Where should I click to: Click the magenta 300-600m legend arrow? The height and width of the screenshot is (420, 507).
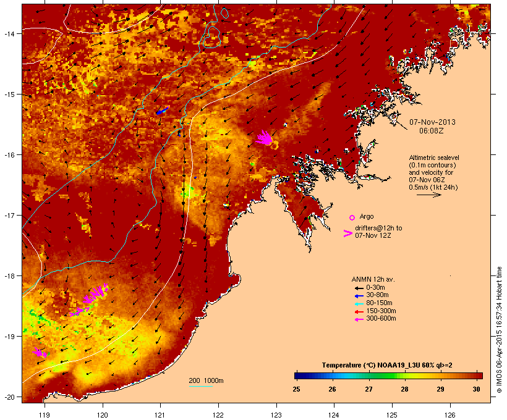tap(359, 319)
